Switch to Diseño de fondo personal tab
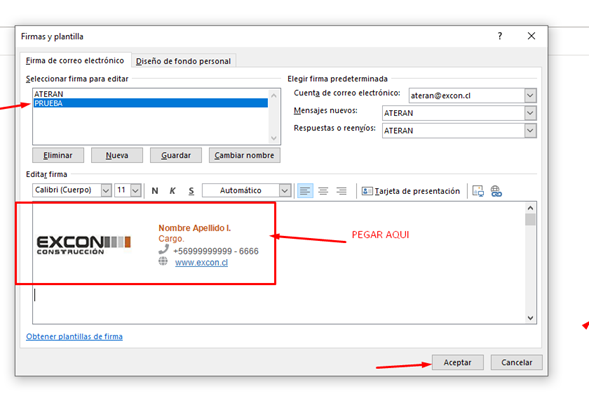The width and height of the screenshot is (589, 401). (x=183, y=61)
